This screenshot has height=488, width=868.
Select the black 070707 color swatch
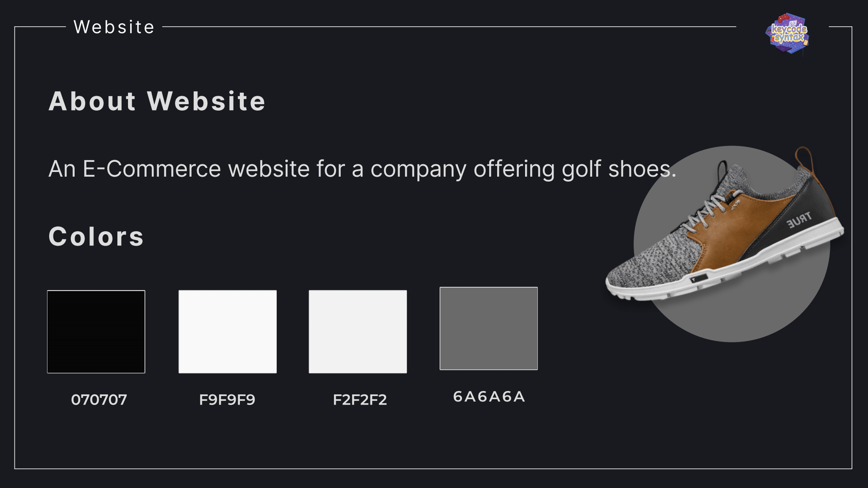coord(96,332)
